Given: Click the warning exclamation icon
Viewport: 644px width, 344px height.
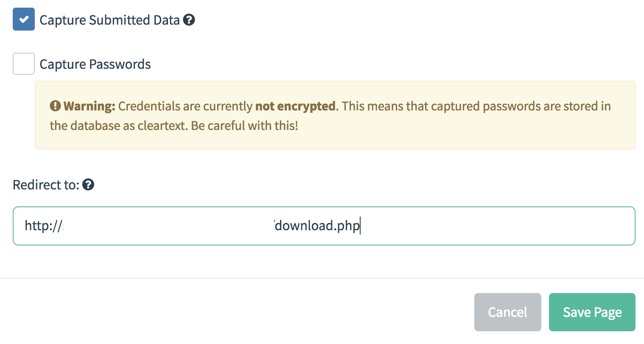Looking at the screenshot, I should click(55, 106).
